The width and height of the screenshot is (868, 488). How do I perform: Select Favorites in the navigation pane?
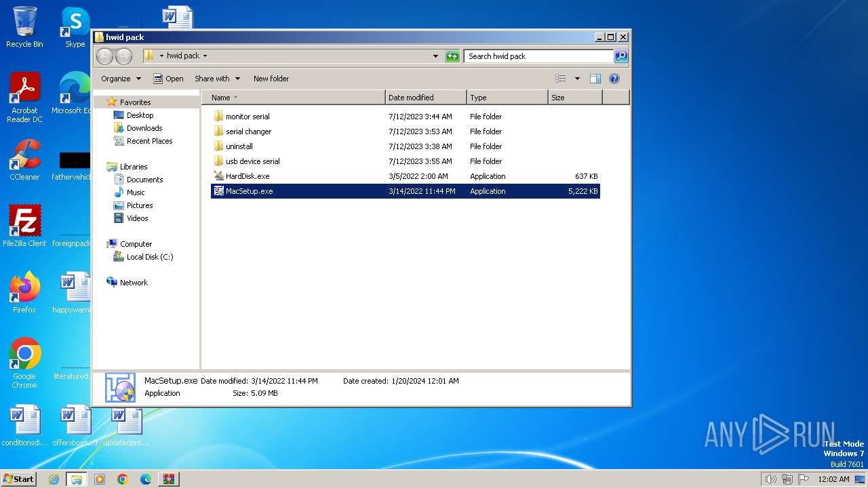click(135, 102)
